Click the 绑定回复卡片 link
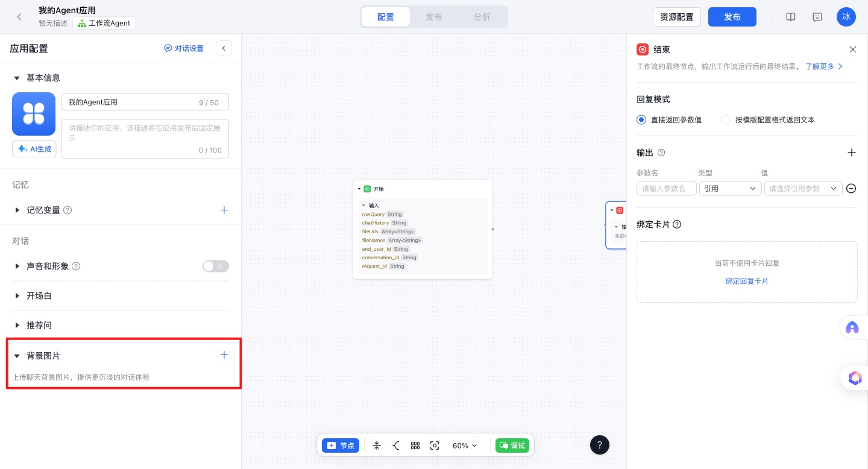This screenshot has height=469, width=868. click(x=747, y=282)
